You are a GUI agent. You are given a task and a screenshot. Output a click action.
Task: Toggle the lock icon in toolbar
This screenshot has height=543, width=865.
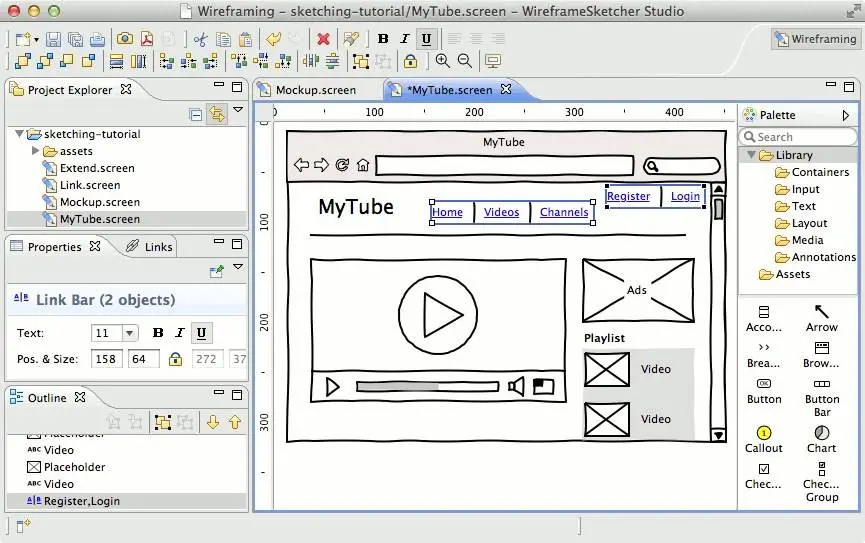click(x=410, y=61)
